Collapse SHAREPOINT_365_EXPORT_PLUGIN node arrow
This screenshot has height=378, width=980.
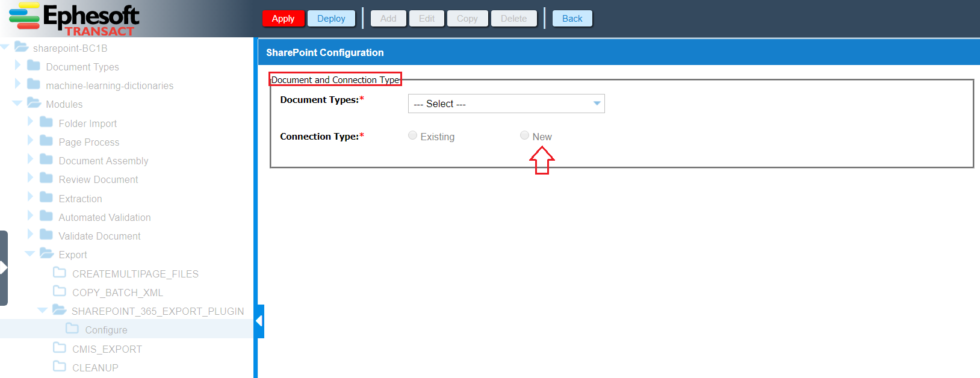pos(43,311)
